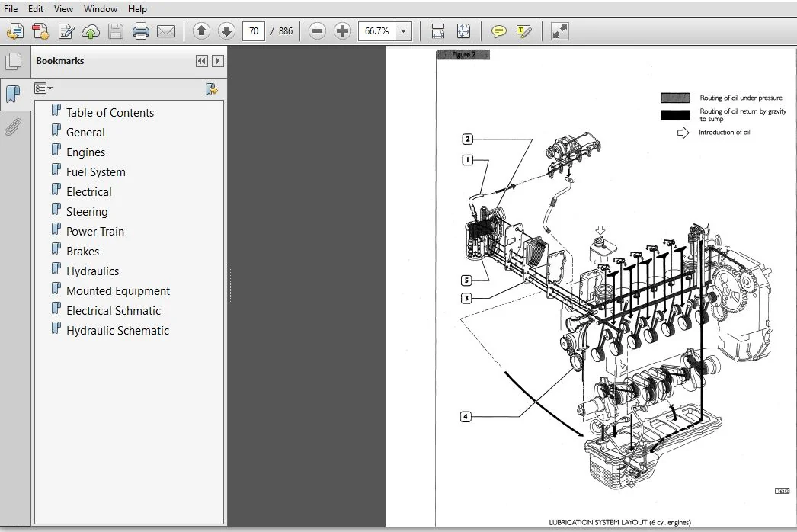Click the right arrow button in Bookmarks header

click(x=218, y=61)
